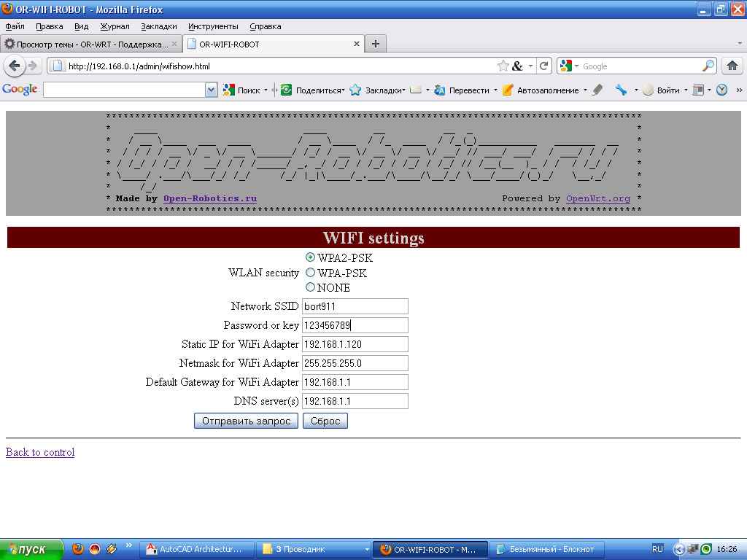Go back with the browser Back arrow
747x560 pixels.
[15, 66]
